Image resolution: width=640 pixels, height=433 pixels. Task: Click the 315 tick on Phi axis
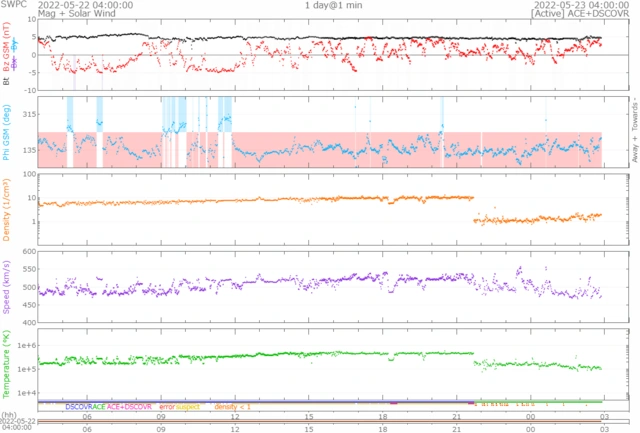tap(29, 114)
